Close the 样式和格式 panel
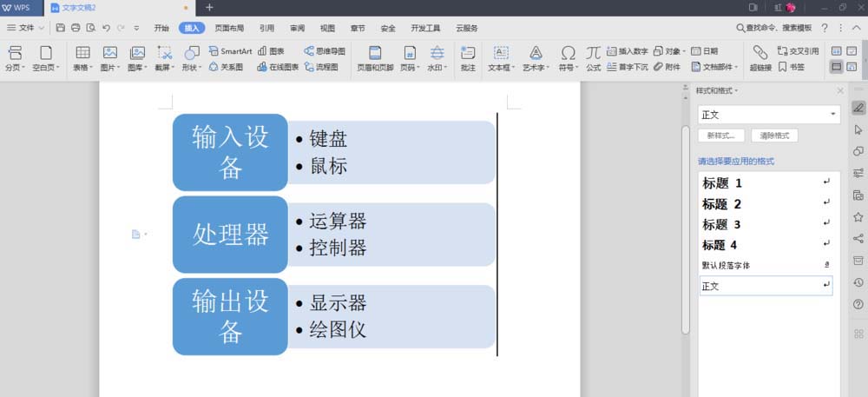The width and height of the screenshot is (868, 397). (840, 91)
